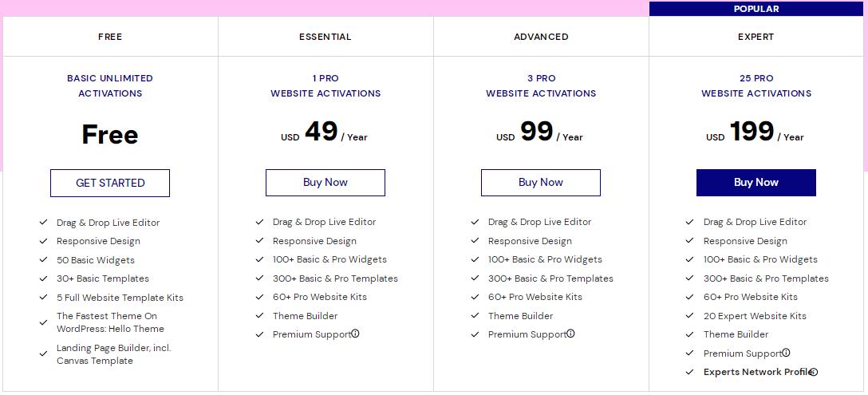Click Buy Now under Essential plan

[325, 183]
